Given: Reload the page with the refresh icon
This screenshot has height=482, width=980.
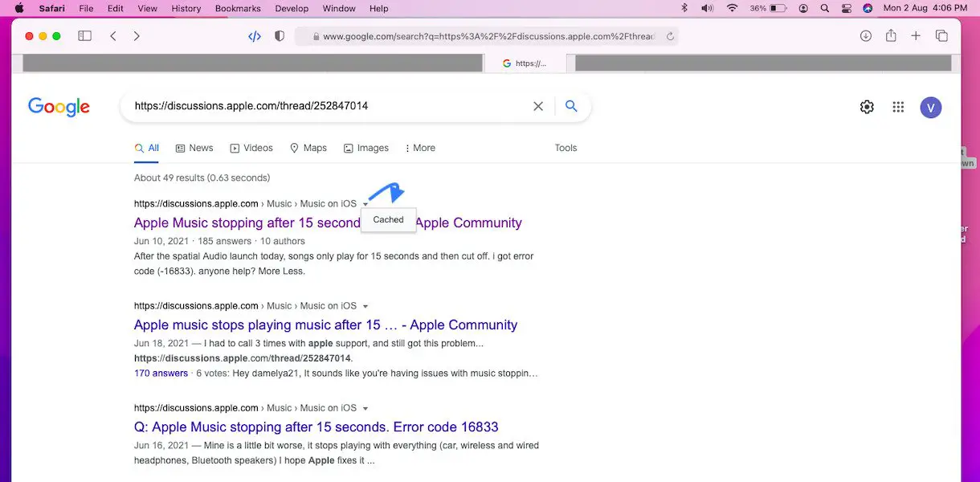Looking at the screenshot, I should 670,36.
